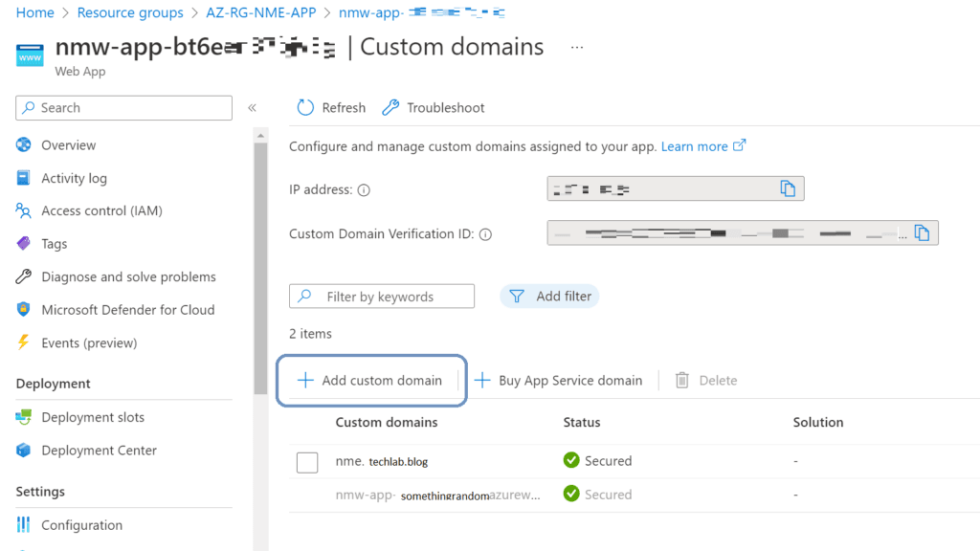Click Add custom domain
The image size is (980, 551).
click(370, 381)
